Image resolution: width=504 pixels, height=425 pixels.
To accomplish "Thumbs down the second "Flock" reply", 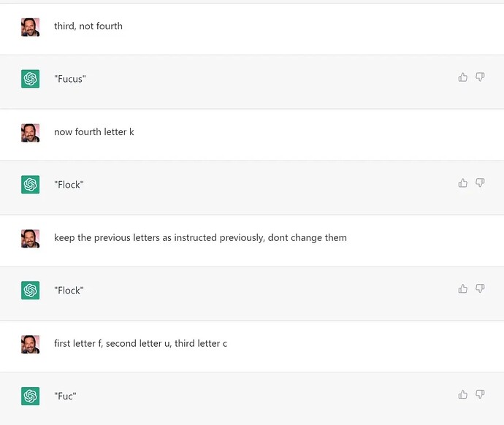I will coord(480,288).
